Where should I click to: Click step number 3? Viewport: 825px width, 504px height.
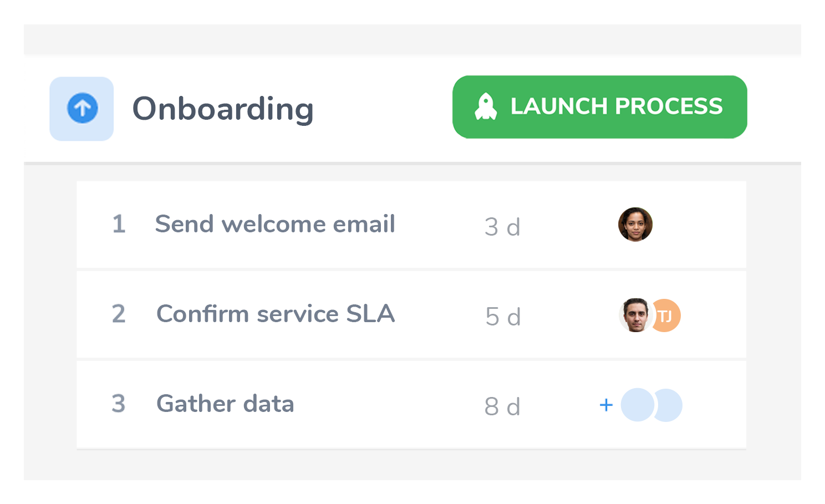pyautogui.click(x=119, y=404)
